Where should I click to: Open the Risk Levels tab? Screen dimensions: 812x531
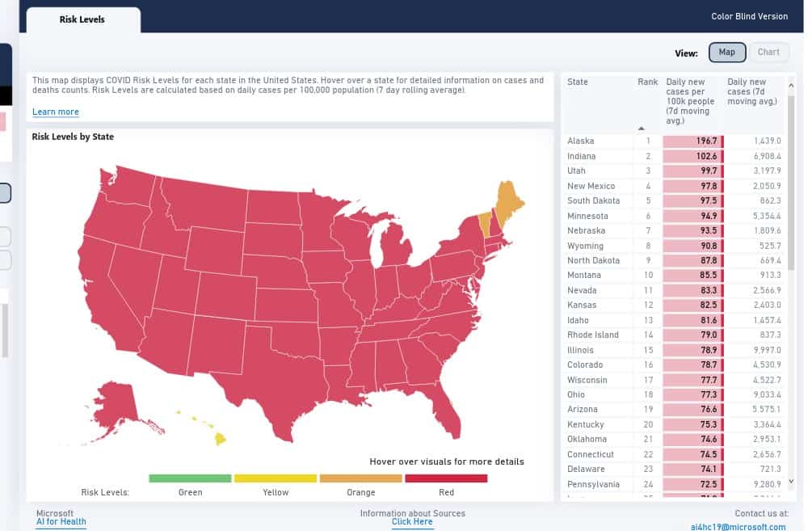[x=82, y=19]
